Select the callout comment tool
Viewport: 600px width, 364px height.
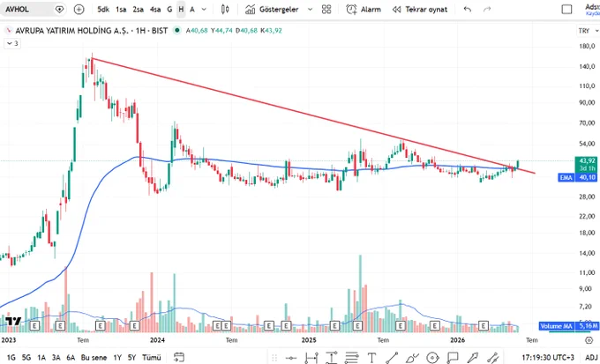452,358
